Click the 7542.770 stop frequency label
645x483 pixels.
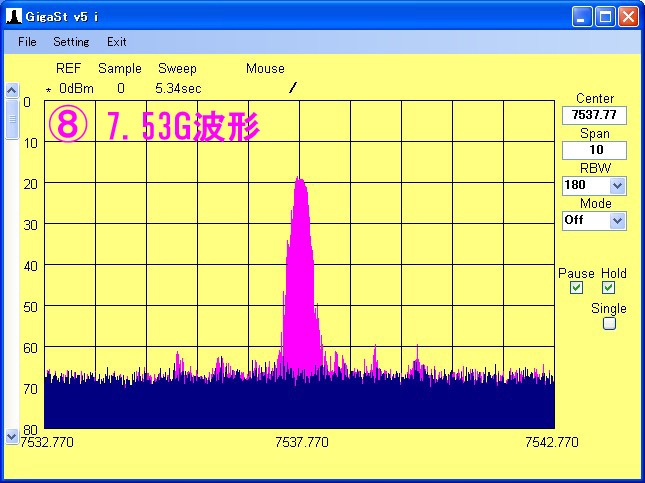552,442
